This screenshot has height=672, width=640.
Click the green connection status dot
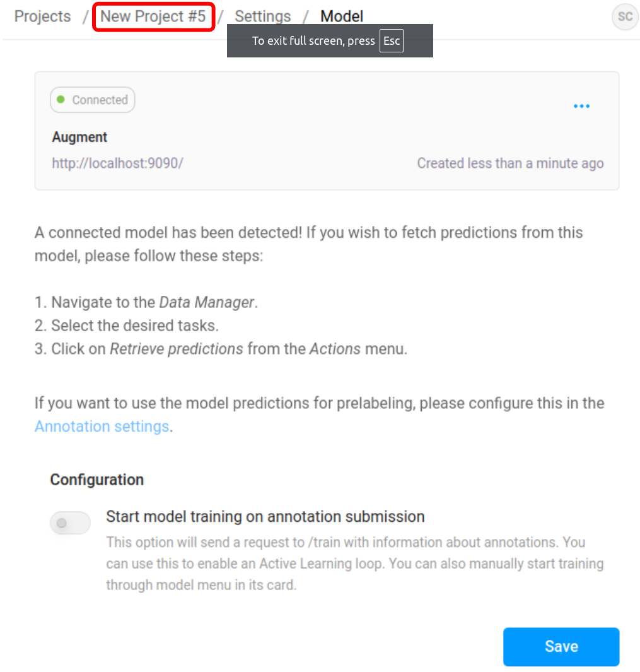tap(61, 100)
